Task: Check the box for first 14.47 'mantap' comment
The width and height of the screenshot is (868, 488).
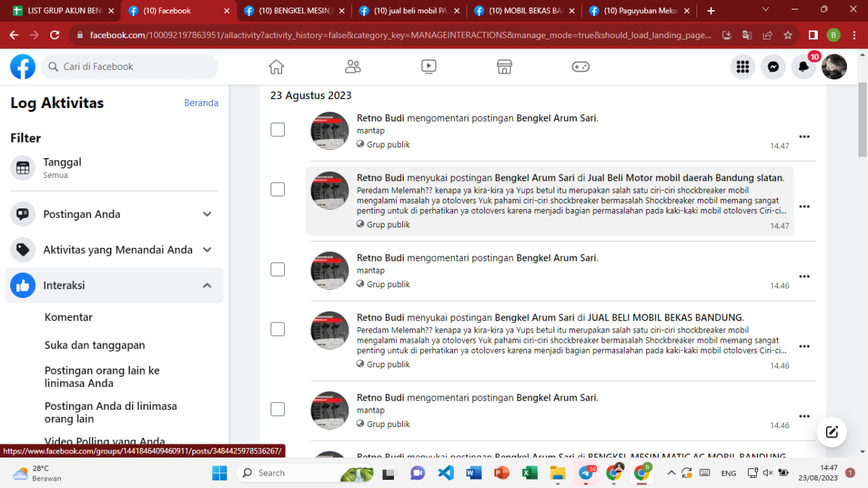Action: coord(277,130)
